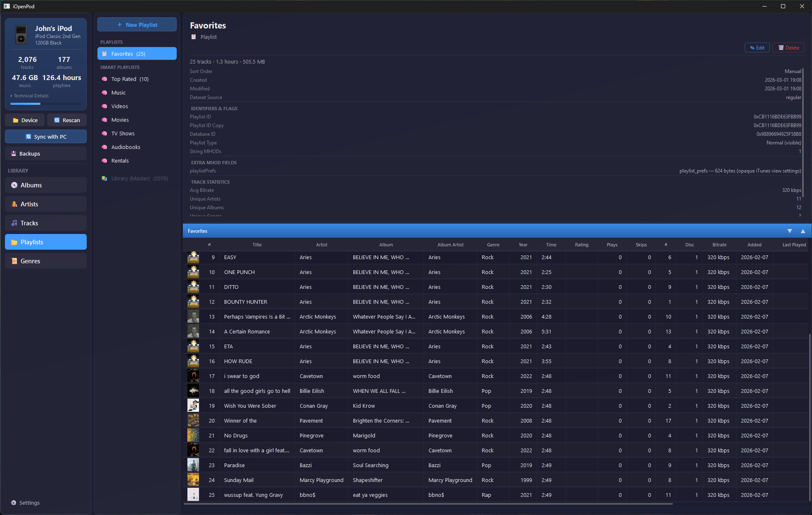Click the album art for Sunday Mail
The height and width of the screenshot is (515, 812).
[x=193, y=480]
